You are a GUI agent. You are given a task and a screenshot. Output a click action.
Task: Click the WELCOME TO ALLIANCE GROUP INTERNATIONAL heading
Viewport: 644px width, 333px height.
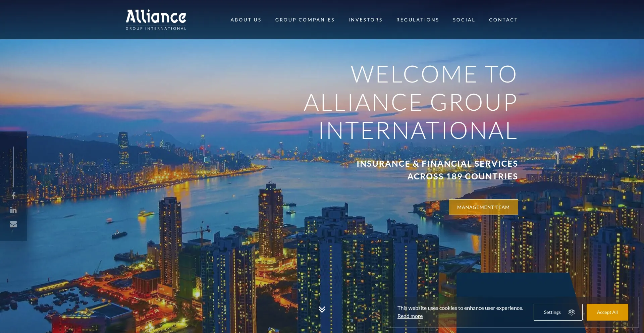point(417,103)
